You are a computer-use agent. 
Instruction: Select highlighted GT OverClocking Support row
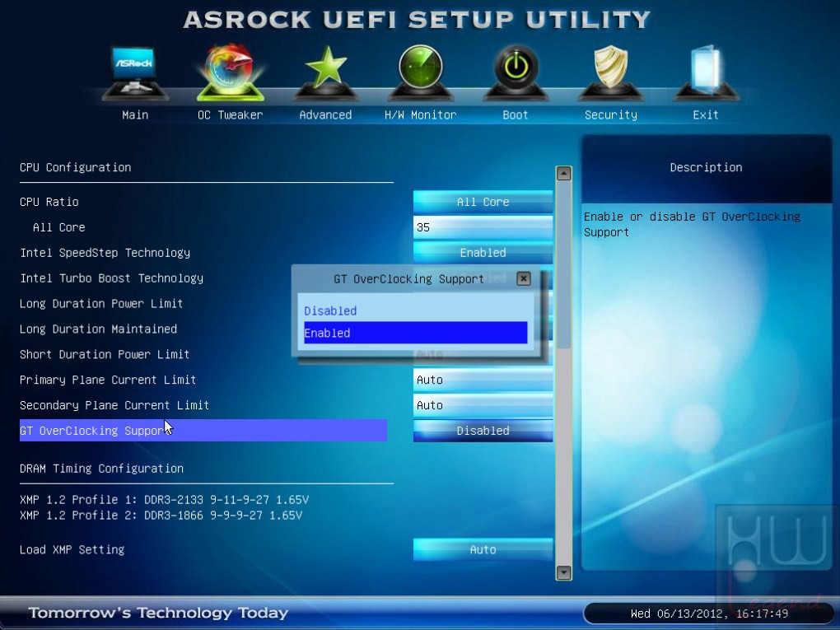point(203,431)
